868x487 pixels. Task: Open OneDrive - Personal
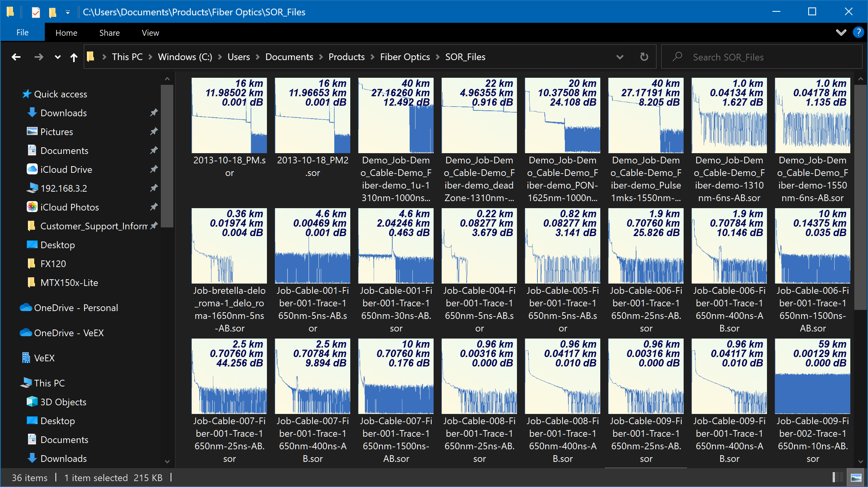[76, 308]
